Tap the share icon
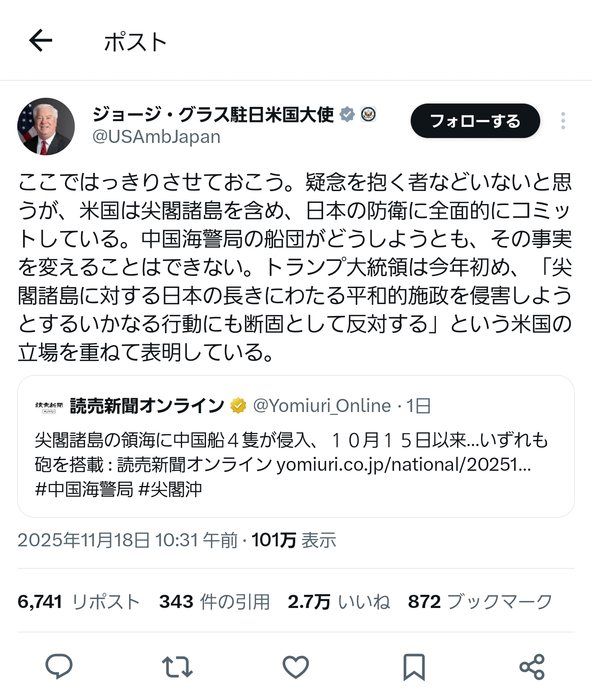The image size is (592, 700). (532, 666)
